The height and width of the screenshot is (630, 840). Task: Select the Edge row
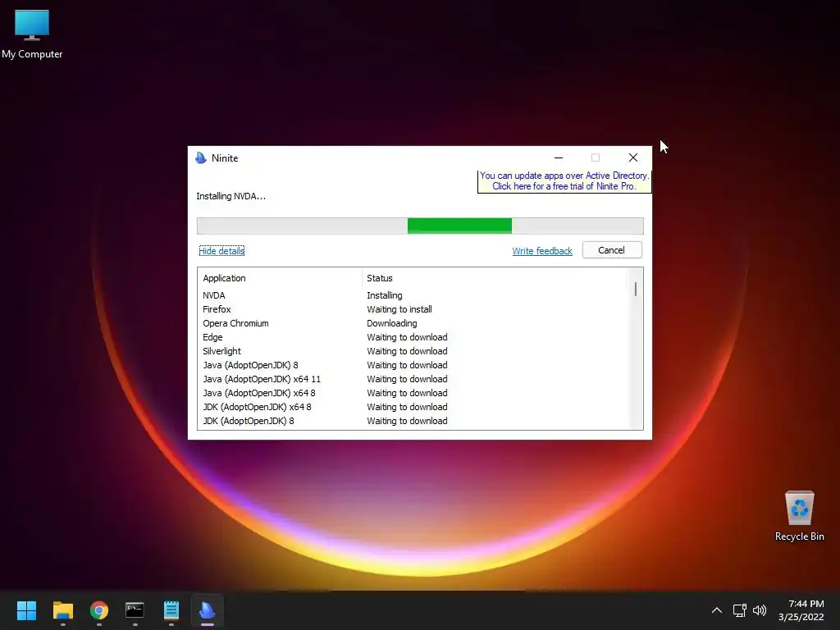413,337
